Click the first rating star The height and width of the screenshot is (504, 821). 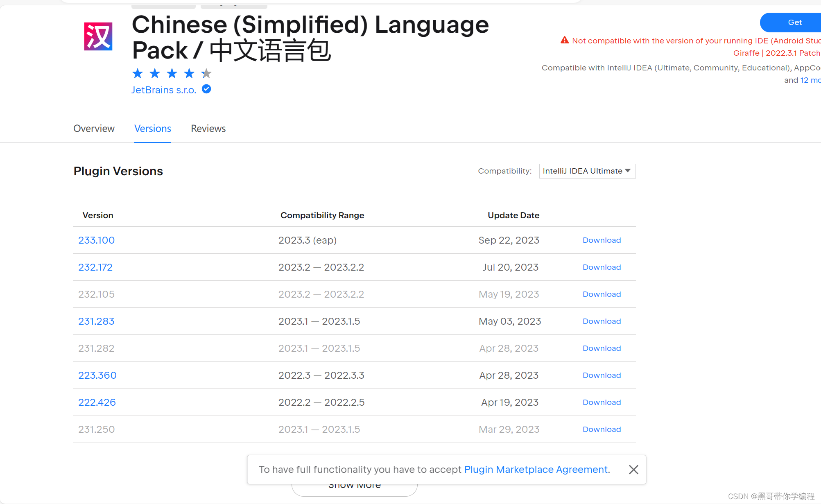(x=138, y=74)
